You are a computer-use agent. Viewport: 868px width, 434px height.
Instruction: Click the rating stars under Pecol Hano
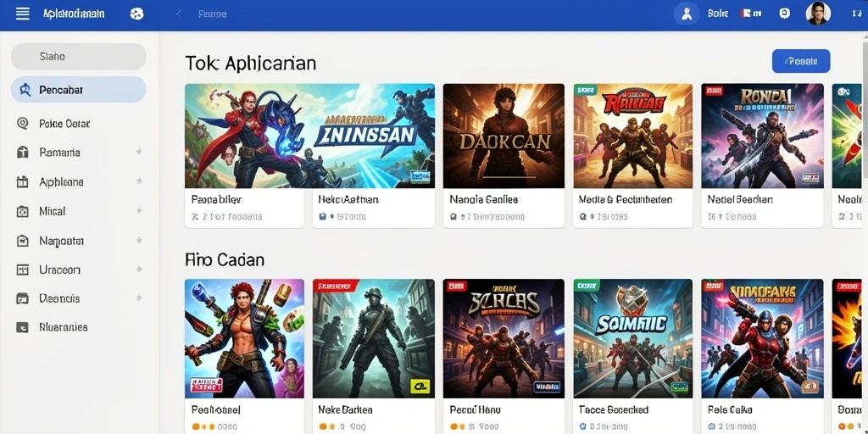coord(458,427)
